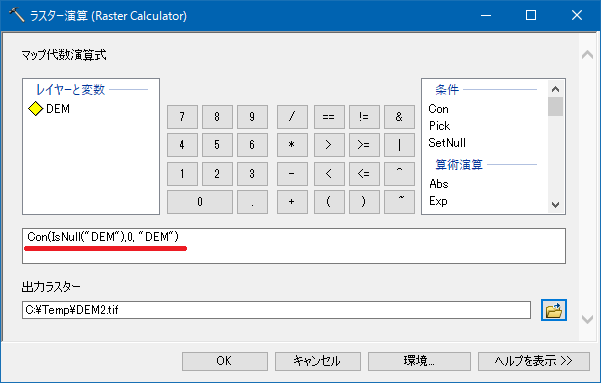The height and width of the screenshot is (383, 601).
Task: Click the number 2 calculator button
Action: click(217, 174)
